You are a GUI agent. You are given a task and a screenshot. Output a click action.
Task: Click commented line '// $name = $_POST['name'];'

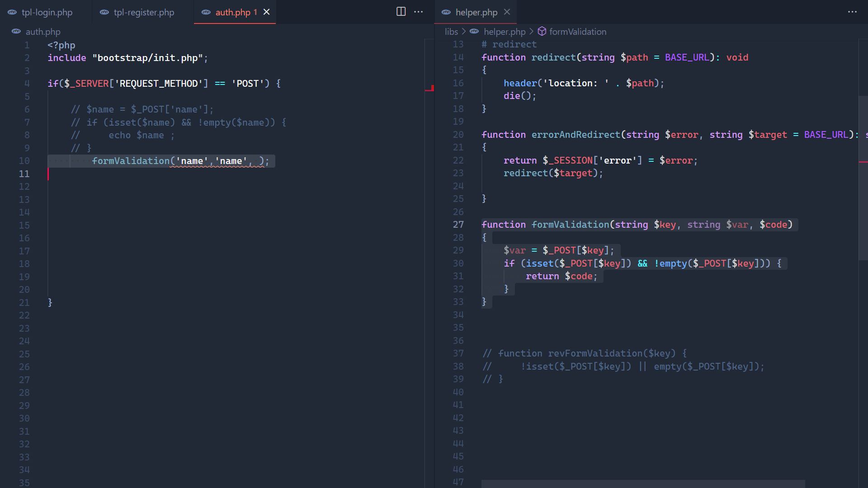(x=142, y=109)
